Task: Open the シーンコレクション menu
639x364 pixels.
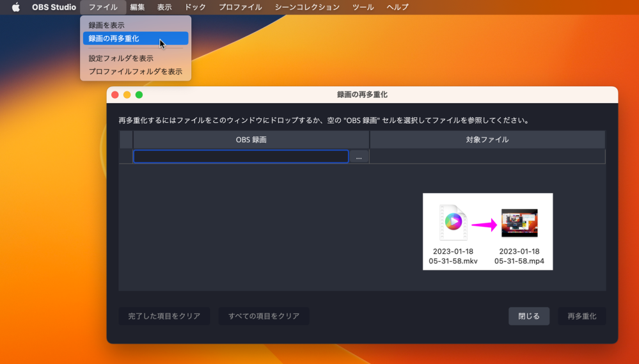Action: 307,7
